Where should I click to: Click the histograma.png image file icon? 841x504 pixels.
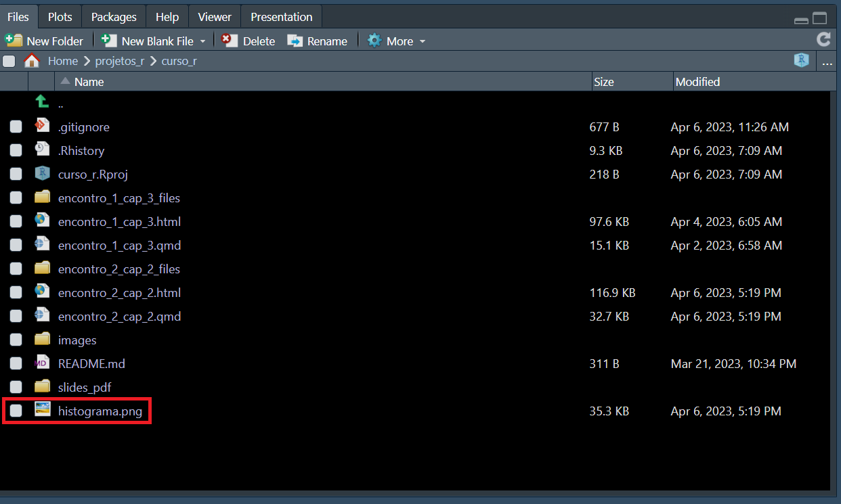pyautogui.click(x=43, y=410)
